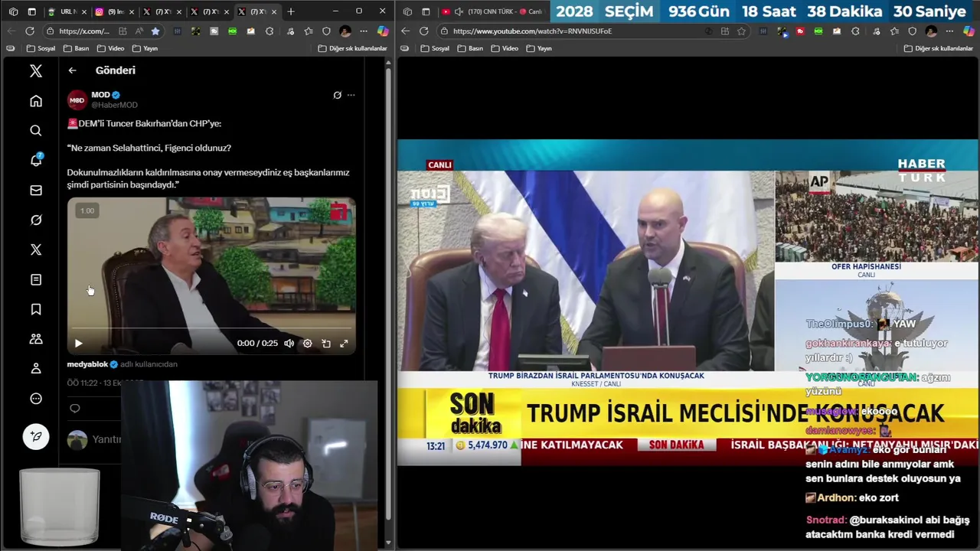Viewport: 980px width, 551px height.
Task: Click reply bubble icon under post
Action: tap(75, 408)
